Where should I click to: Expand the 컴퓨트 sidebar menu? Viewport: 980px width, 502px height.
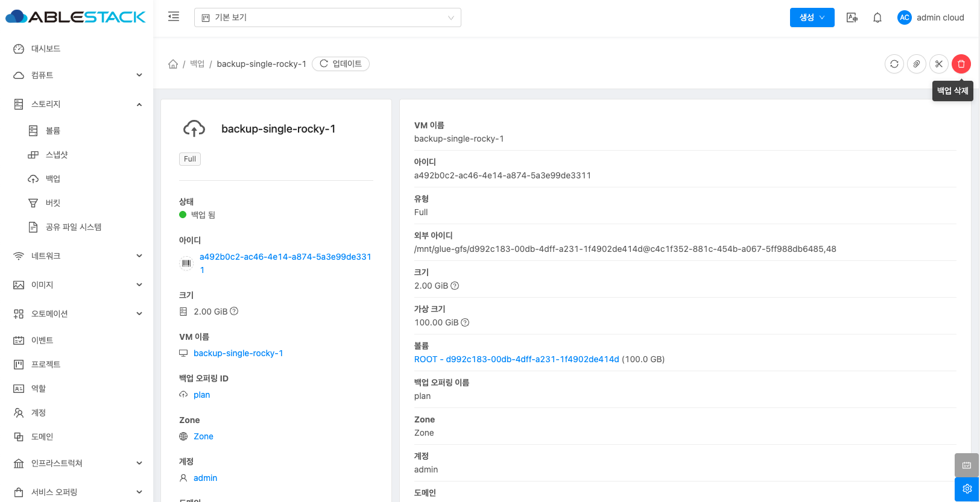(x=77, y=75)
